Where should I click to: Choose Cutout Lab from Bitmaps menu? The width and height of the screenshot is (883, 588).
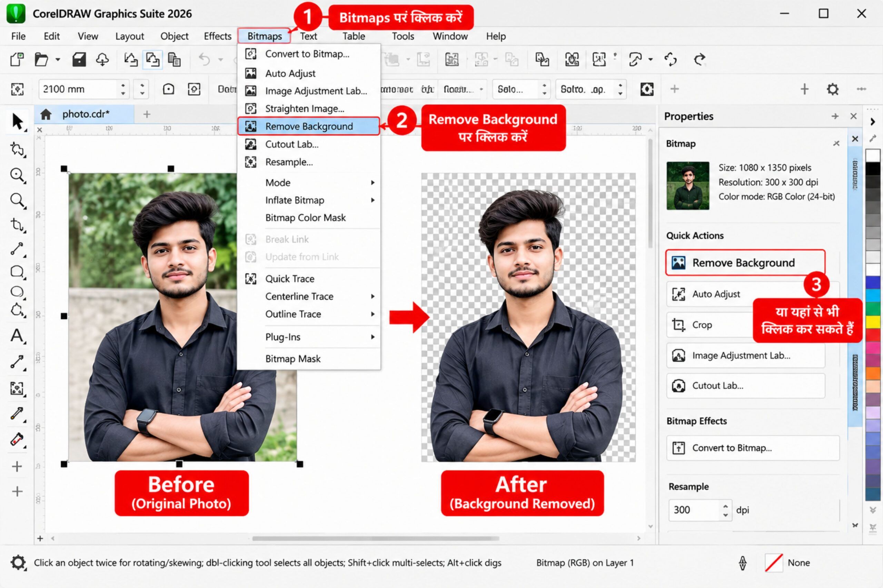[x=308, y=144]
